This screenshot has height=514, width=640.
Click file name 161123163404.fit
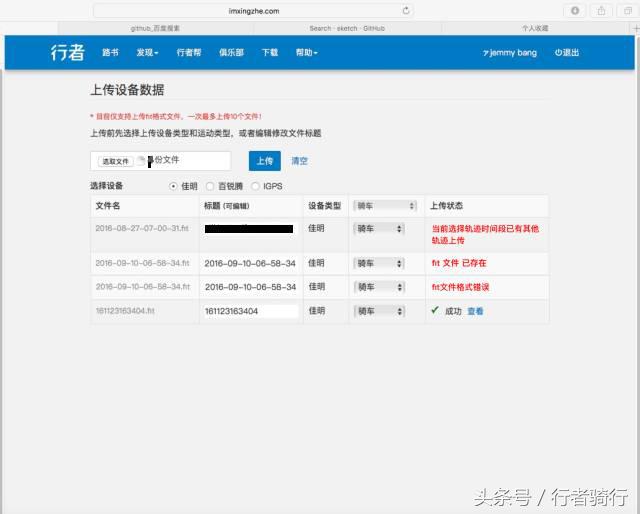pyautogui.click(x=125, y=311)
